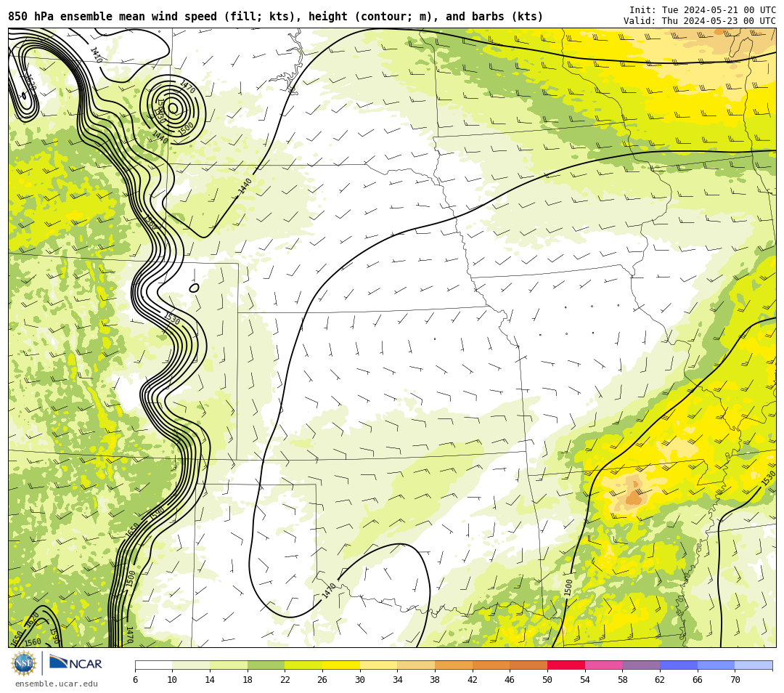Click the 1410 height contour label

click(96, 55)
